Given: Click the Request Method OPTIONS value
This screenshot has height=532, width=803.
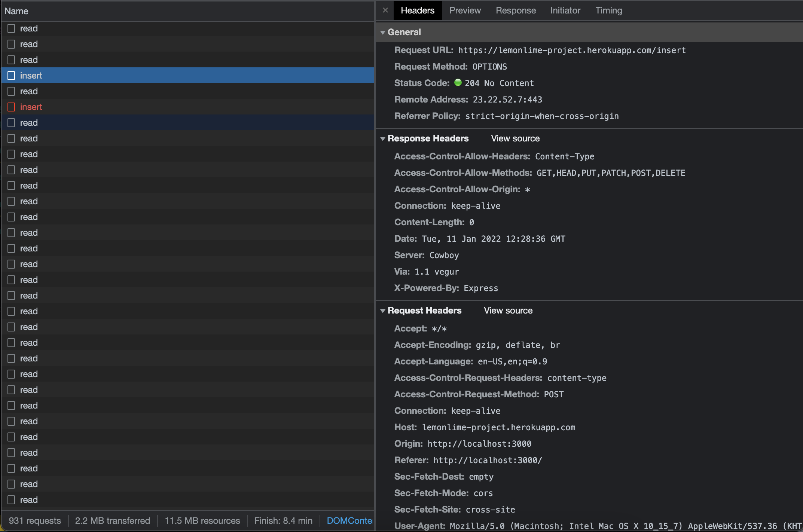Looking at the screenshot, I should pos(489,67).
